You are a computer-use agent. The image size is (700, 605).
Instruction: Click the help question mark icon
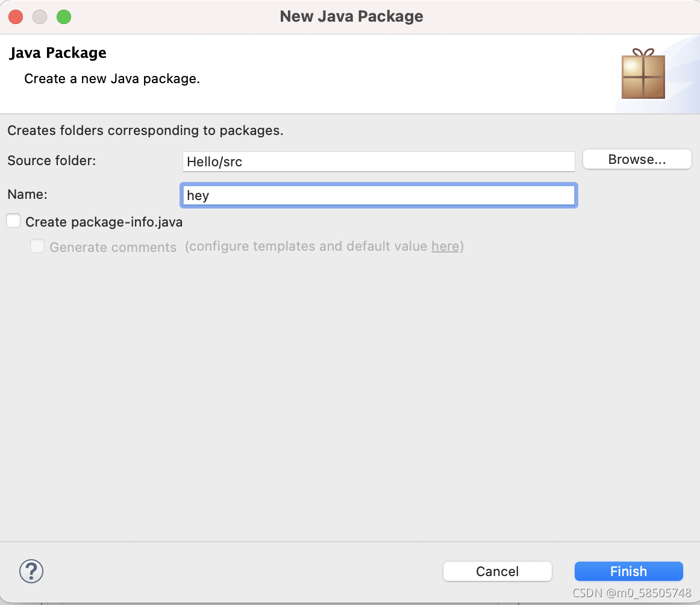[x=31, y=571]
